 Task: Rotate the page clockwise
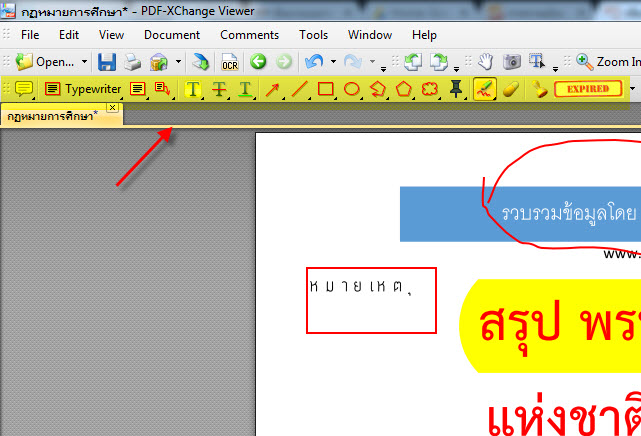pyautogui.click(x=439, y=62)
